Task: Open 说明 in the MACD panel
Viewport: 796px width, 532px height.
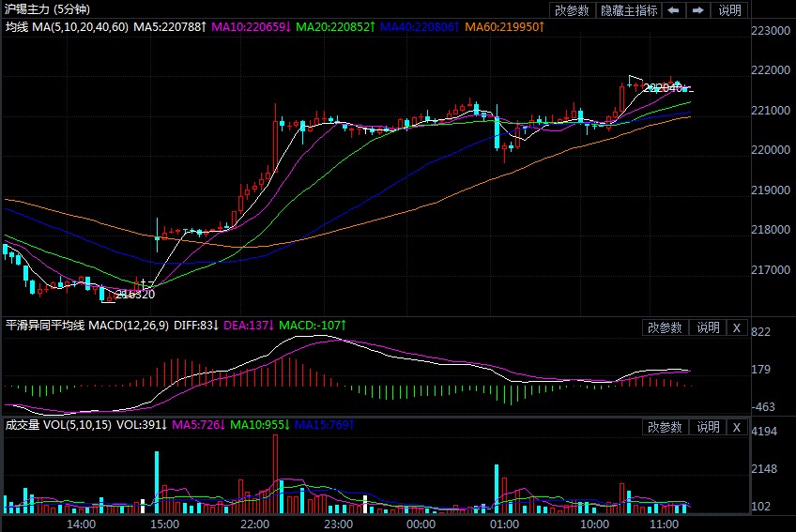Action: pyautogui.click(x=708, y=327)
